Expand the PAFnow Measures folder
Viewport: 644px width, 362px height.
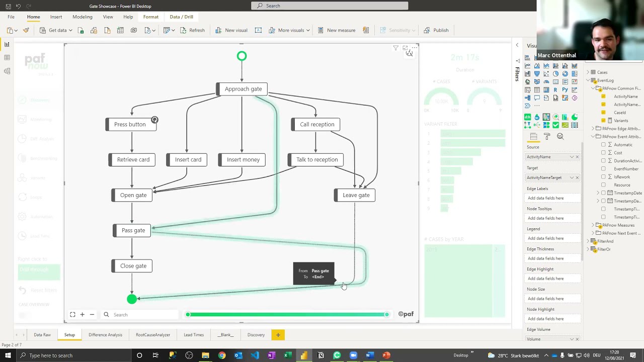[593, 225]
